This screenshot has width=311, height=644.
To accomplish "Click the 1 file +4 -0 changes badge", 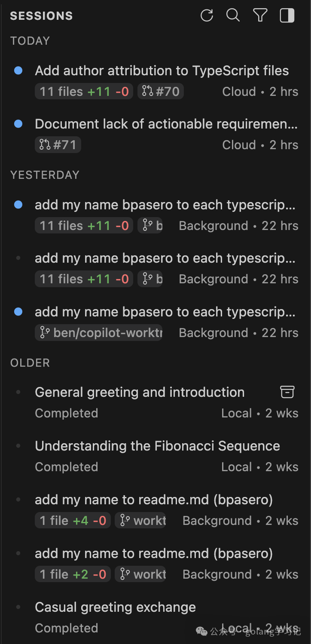I will coord(73,521).
